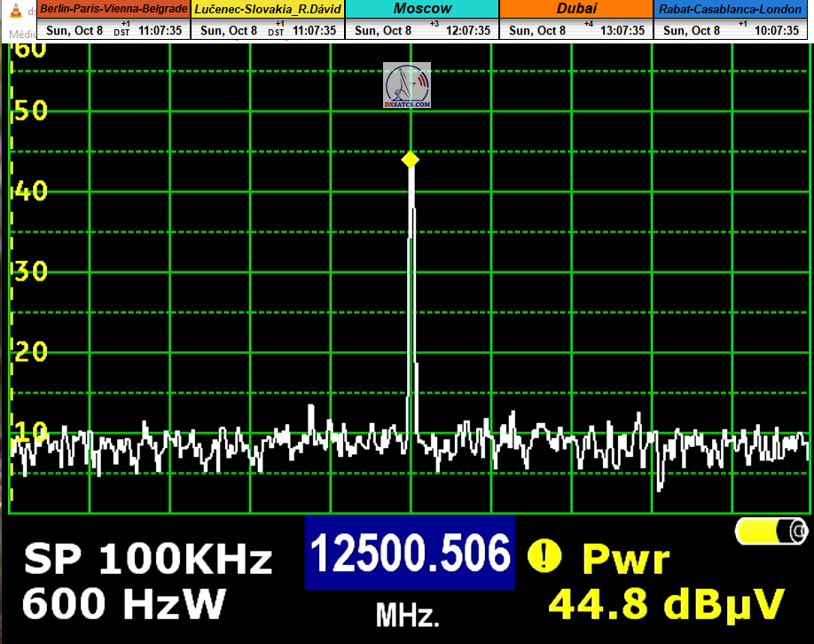Click the 12500.506 frequency field
814x644 pixels.
411,554
